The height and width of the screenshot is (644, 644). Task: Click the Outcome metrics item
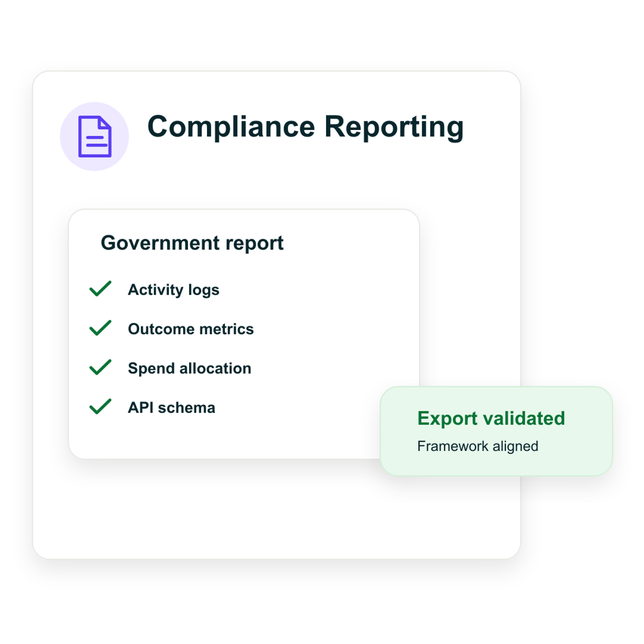[x=191, y=329]
